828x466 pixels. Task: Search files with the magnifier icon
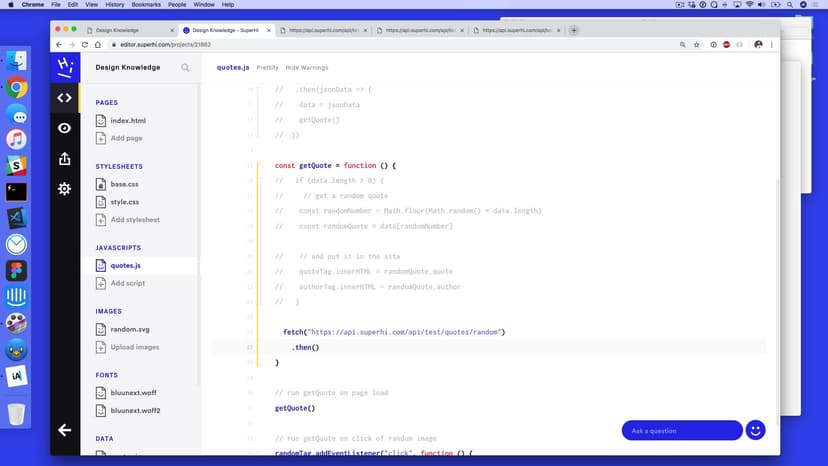click(x=185, y=68)
